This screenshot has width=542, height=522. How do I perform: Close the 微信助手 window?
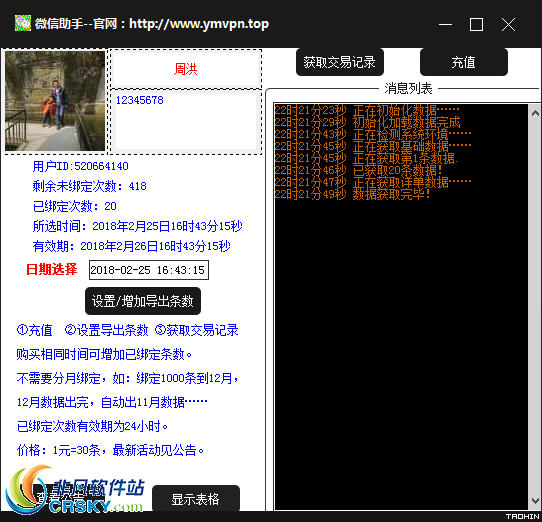click(x=508, y=25)
